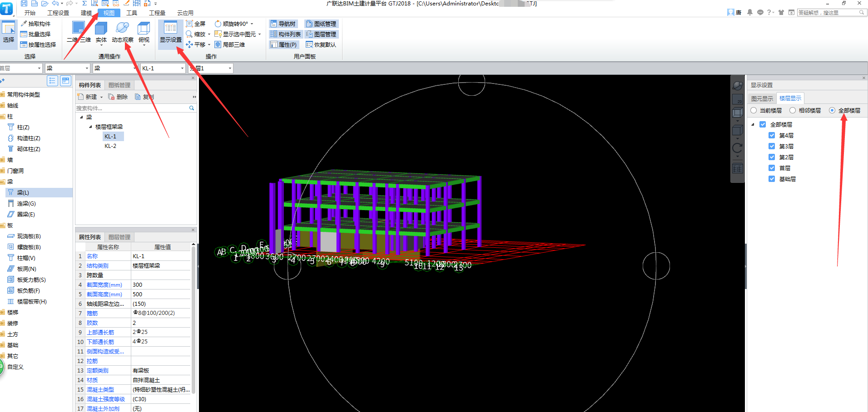
Task: Click the rotate icon on viewport toolbar
Action: pyautogui.click(x=738, y=148)
